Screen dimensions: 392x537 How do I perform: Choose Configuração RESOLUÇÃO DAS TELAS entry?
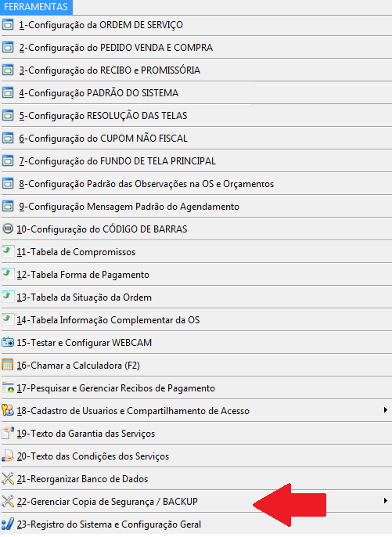[196, 115]
